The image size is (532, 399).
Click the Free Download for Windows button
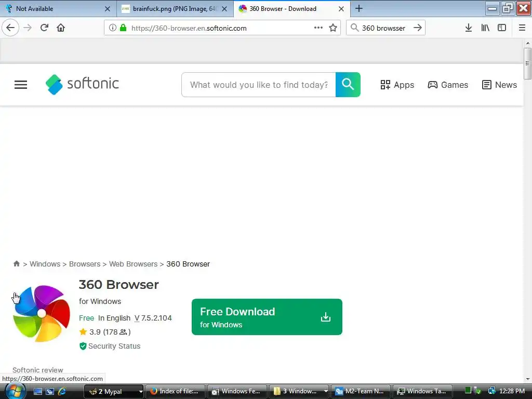pos(267,317)
